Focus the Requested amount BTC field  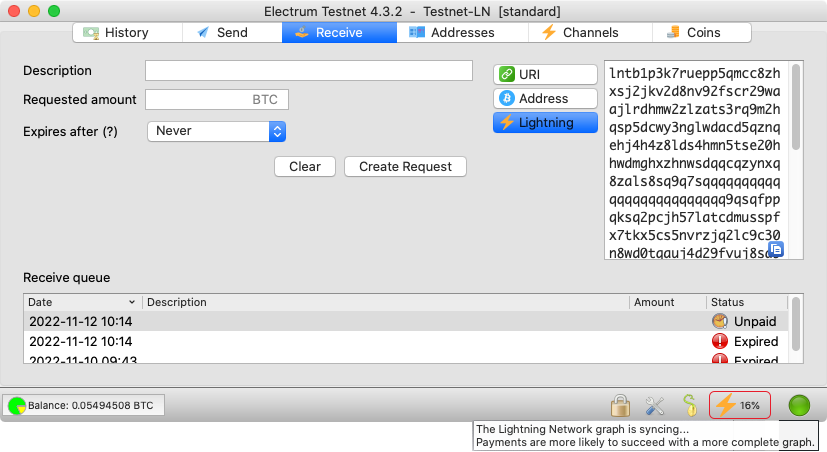(217, 100)
